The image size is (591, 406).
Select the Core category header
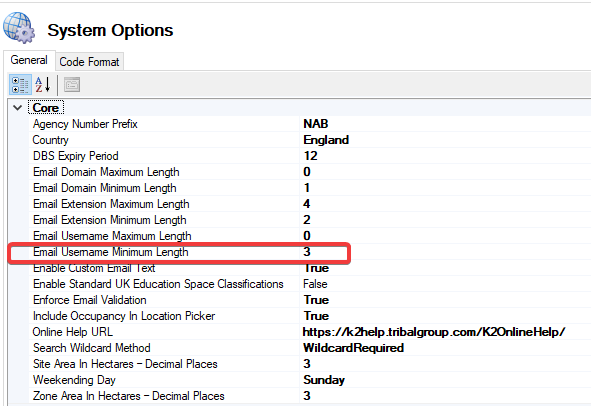(46, 108)
